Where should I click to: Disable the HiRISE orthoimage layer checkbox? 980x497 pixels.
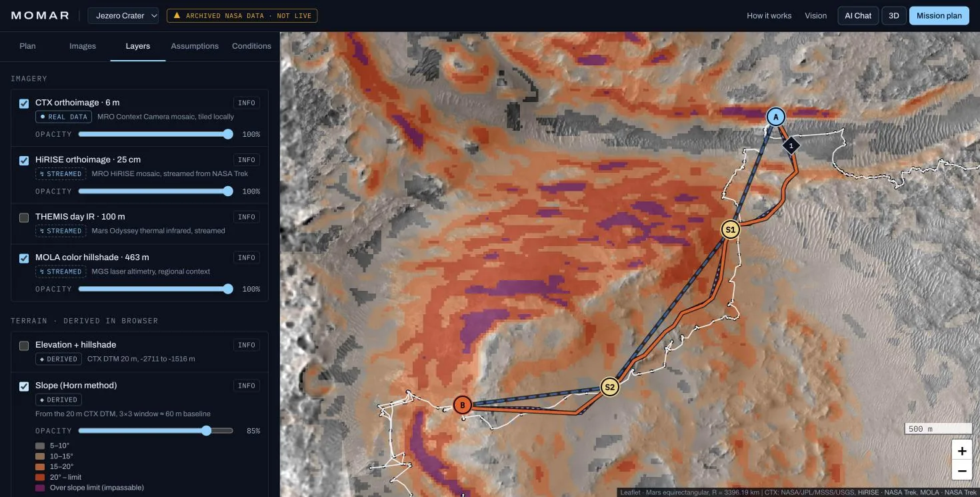coord(24,161)
